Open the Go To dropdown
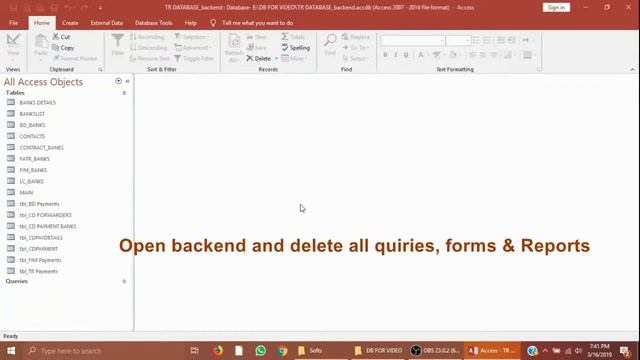 (356, 48)
